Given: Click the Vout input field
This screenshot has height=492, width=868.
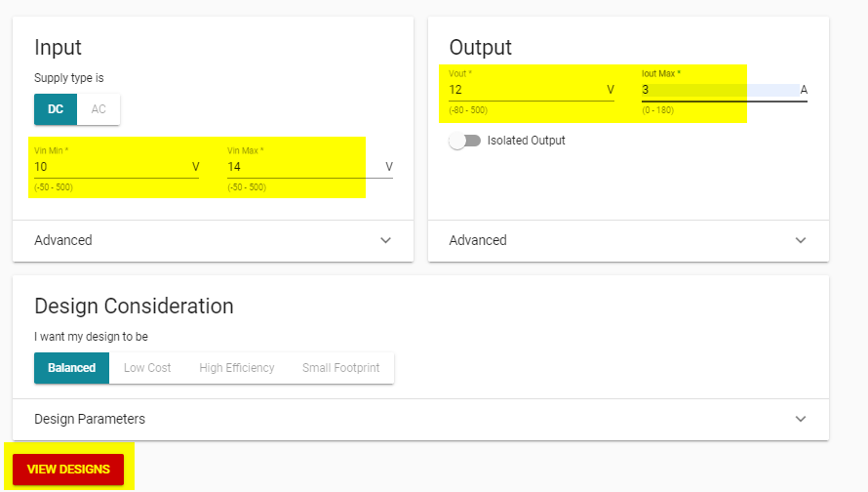Looking at the screenshot, I should click(x=525, y=90).
